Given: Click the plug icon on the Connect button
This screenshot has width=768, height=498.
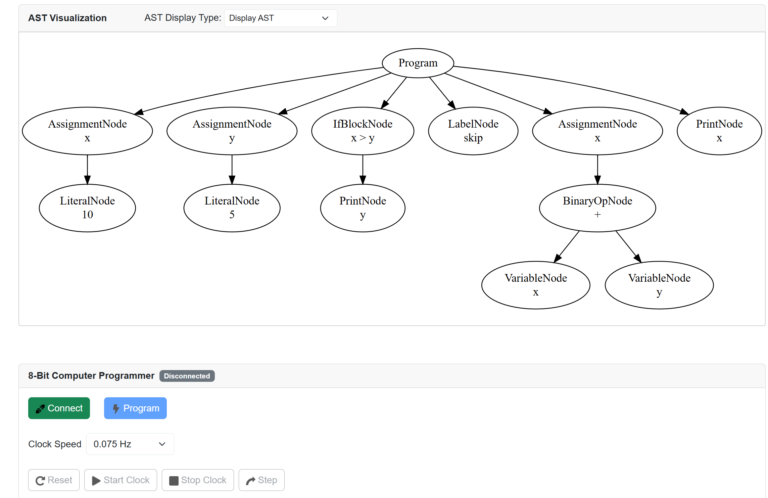Looking at the screenshot, I should (x=40, y=408).
